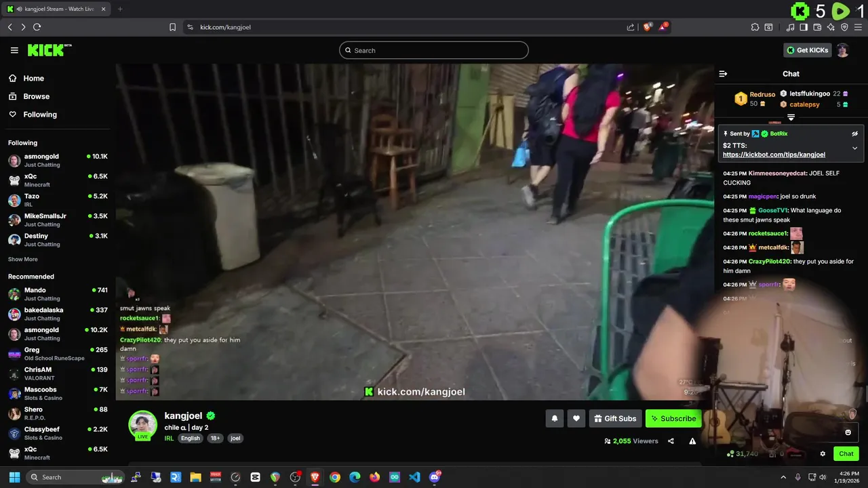Click the IRL category link
Viewport: 868px width, 488px height.
point(169,439)
